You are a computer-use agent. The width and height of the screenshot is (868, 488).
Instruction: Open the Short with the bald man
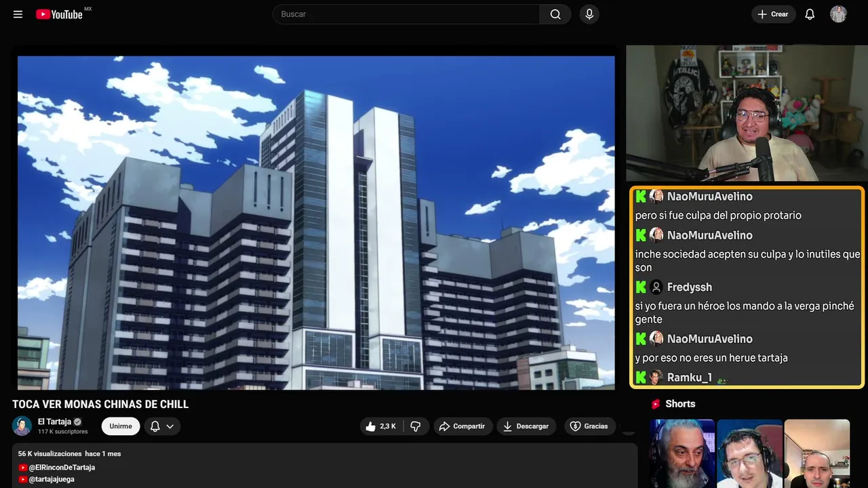tap(817, 453)
